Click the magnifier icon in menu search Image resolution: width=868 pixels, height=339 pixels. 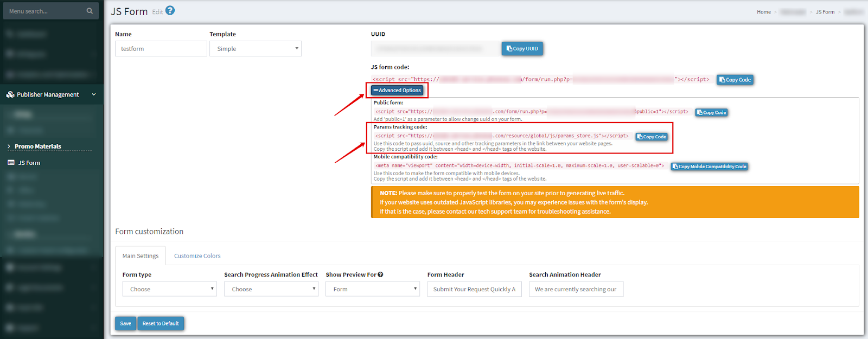[90, 11]
